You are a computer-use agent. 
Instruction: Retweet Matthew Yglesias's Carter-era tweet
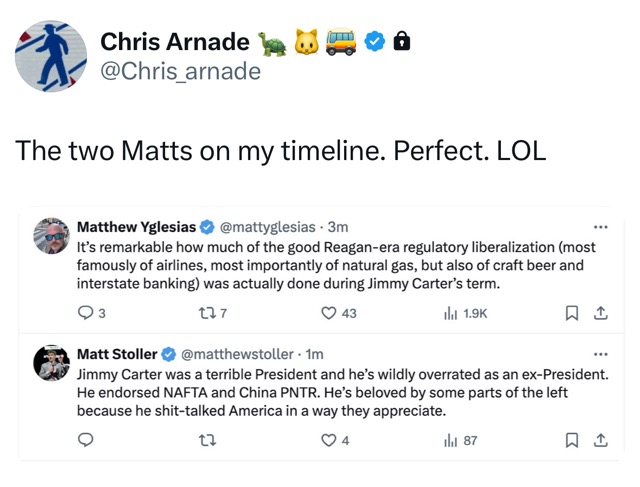click(x=208, y=313)
